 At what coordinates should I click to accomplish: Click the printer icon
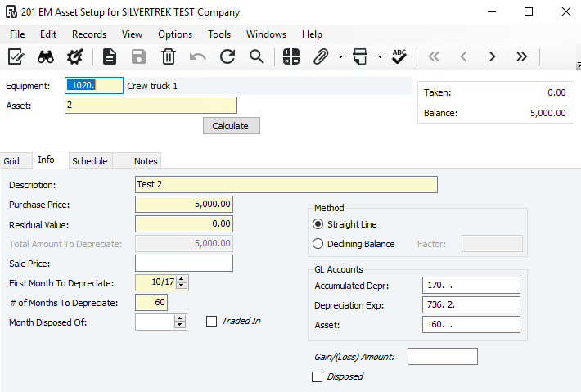coord(360,56)
